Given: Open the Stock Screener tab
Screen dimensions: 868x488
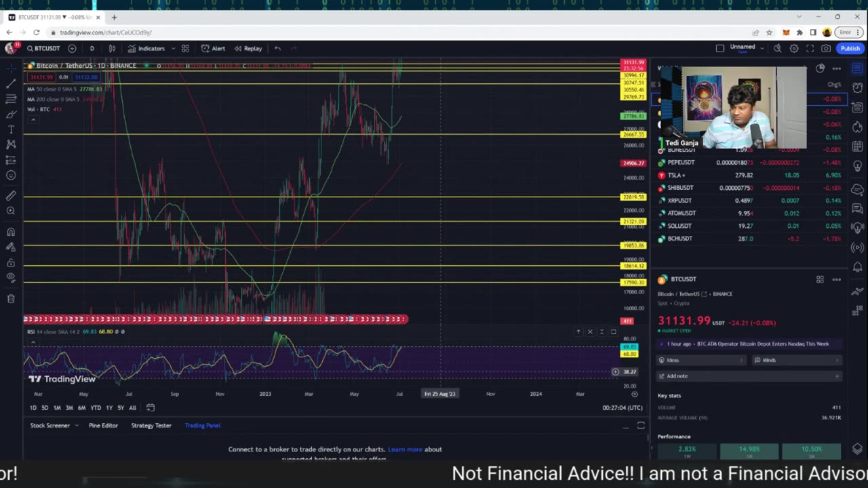Looking at the screenshot, I should (50, 426).
